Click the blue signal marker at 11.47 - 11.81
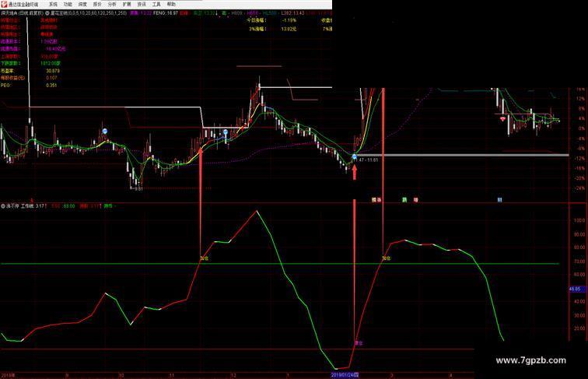The width and height of the screenshot is (588, 379). click(x=355, y=156)
